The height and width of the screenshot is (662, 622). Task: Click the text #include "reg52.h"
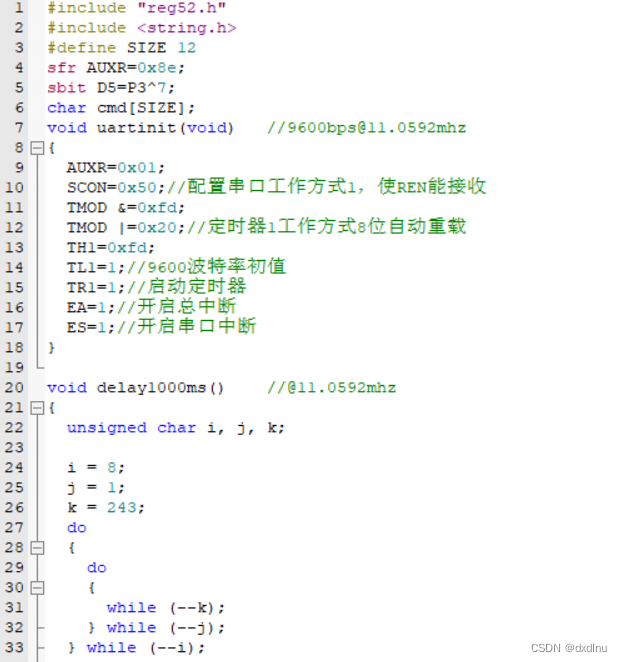pyautogui.click(x=137, y=8)
